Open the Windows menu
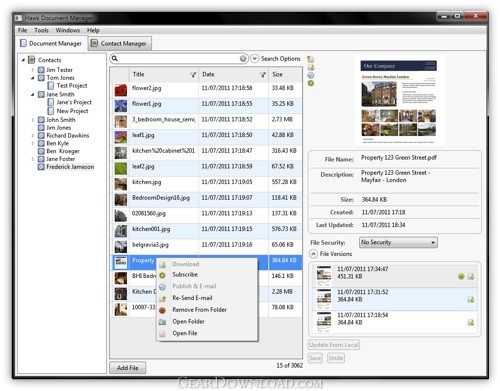 68,30
